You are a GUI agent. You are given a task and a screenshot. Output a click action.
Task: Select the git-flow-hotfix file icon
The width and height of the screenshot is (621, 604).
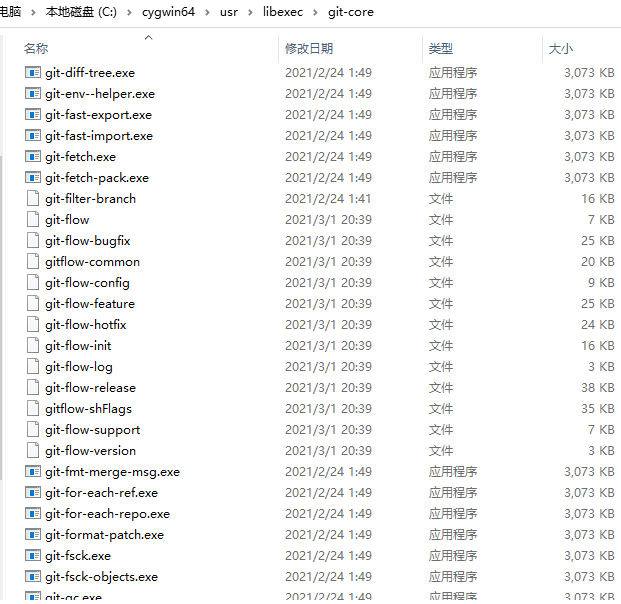33,325
